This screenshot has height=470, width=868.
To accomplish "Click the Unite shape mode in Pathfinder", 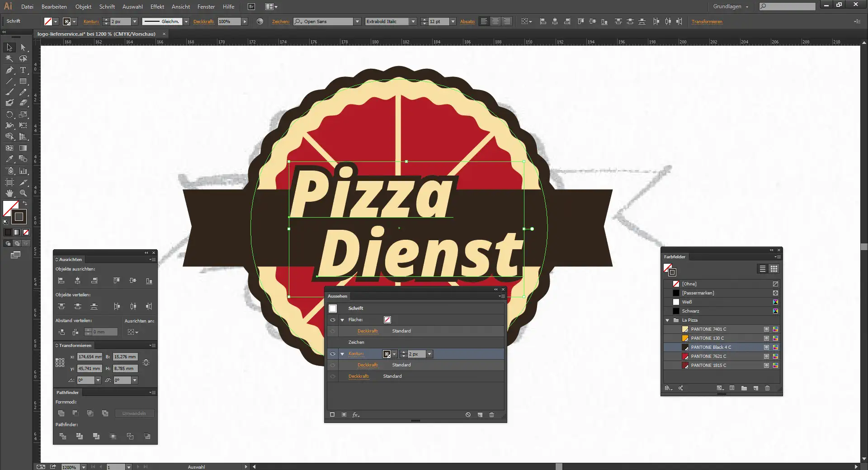I will (61, 413).
